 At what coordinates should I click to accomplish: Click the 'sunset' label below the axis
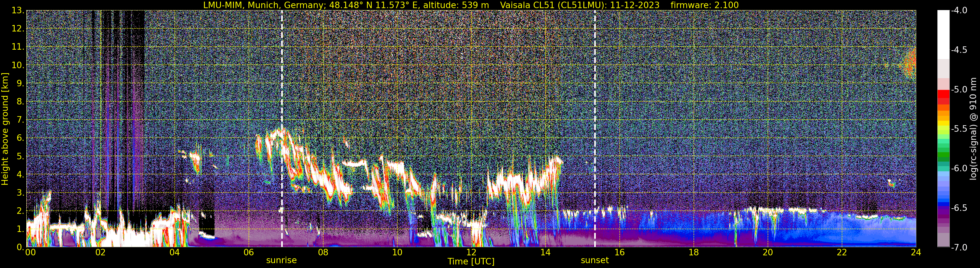(595, 261)
